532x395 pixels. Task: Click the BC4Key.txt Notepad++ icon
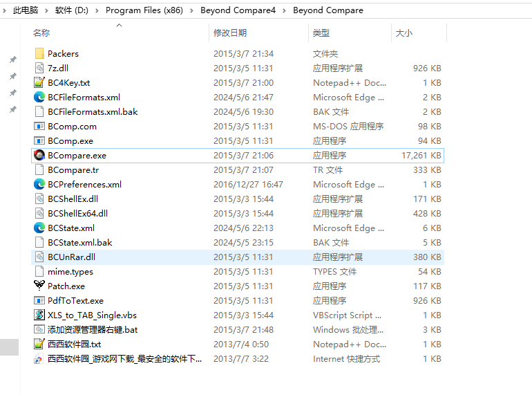click(39, 82)
